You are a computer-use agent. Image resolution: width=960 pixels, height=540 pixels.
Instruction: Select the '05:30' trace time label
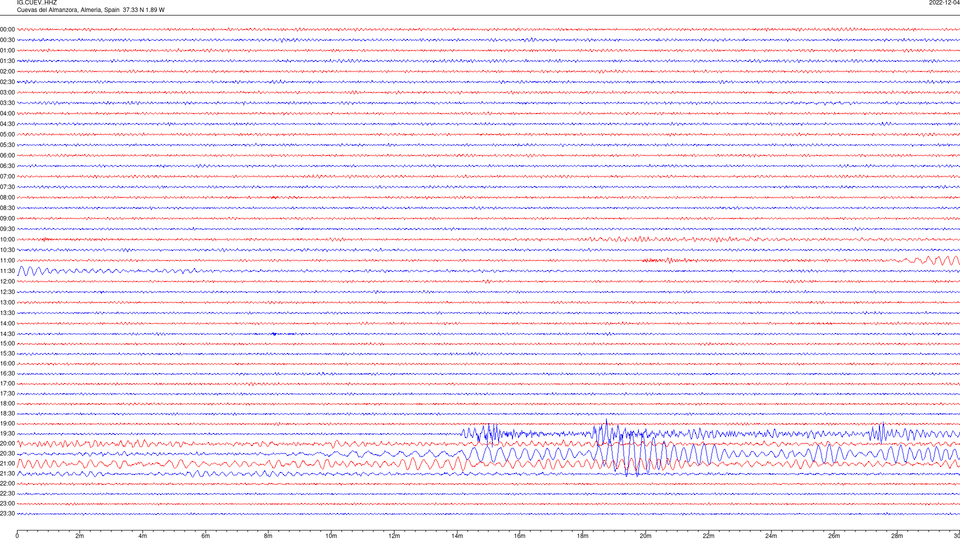click(x=7, y=145)
